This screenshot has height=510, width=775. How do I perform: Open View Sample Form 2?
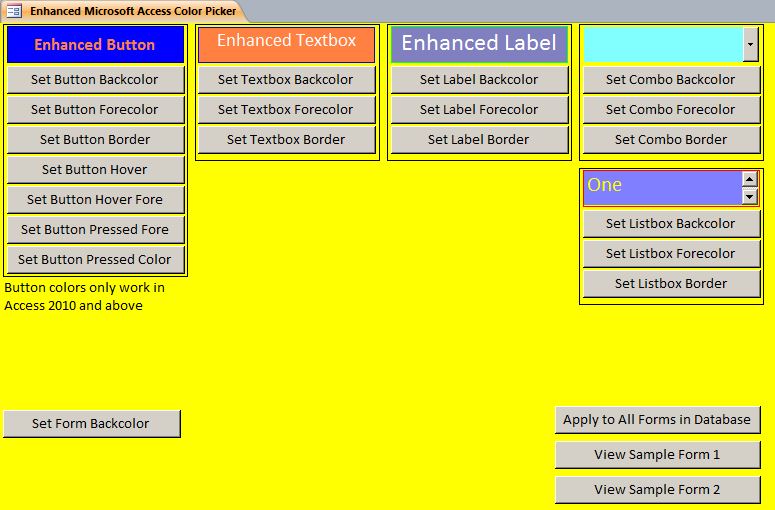tap(657, 490)
